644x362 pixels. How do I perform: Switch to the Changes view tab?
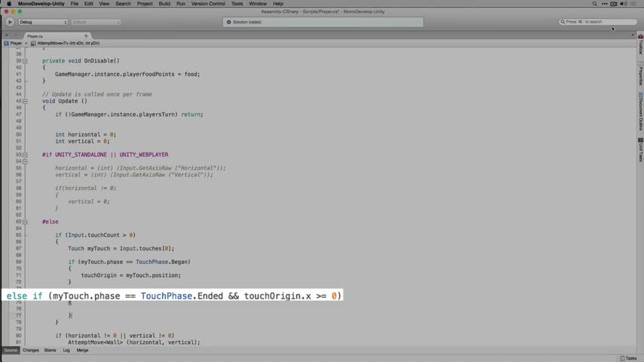(31, 350)
